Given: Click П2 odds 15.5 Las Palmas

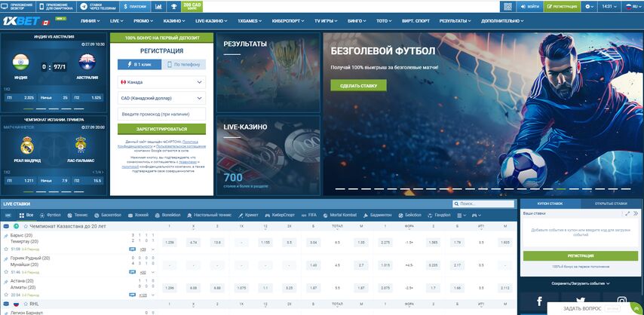Looking at the screenshot, I should 88,180.
